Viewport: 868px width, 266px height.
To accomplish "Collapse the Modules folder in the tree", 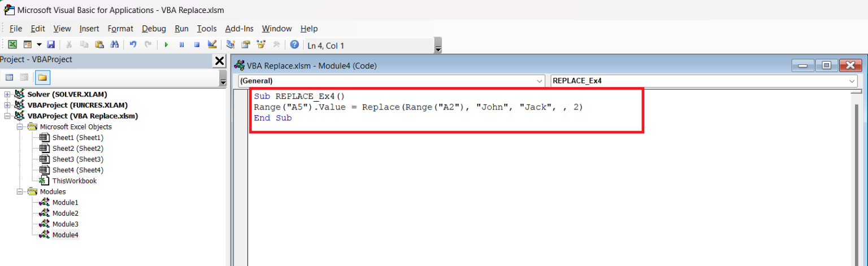I will [x=20, y=192].
